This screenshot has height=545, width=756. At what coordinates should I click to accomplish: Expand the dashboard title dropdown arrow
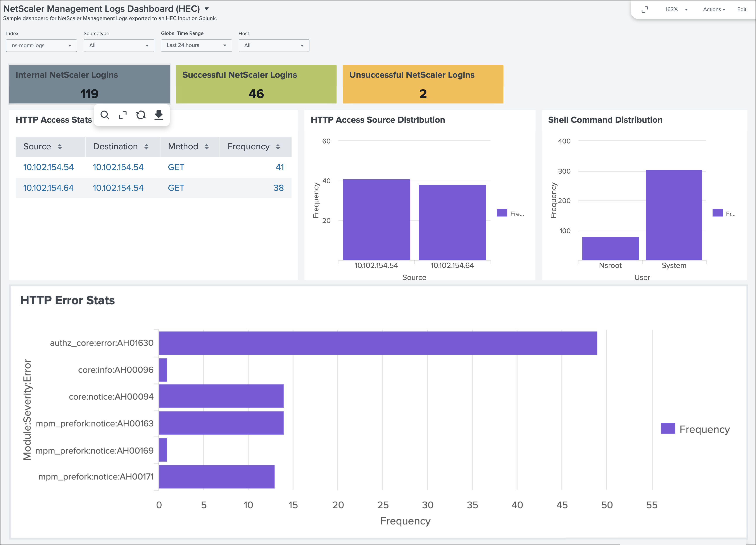click(x=207, y=9)
